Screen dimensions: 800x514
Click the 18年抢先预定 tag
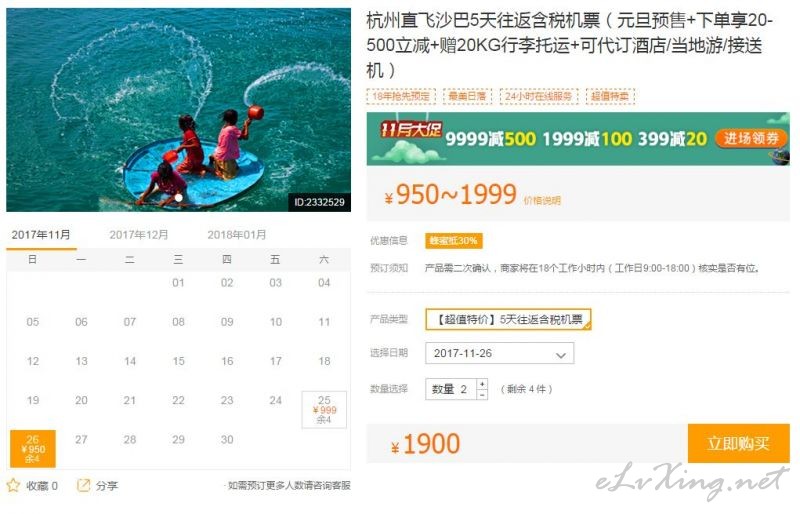(x=401, y=96)
